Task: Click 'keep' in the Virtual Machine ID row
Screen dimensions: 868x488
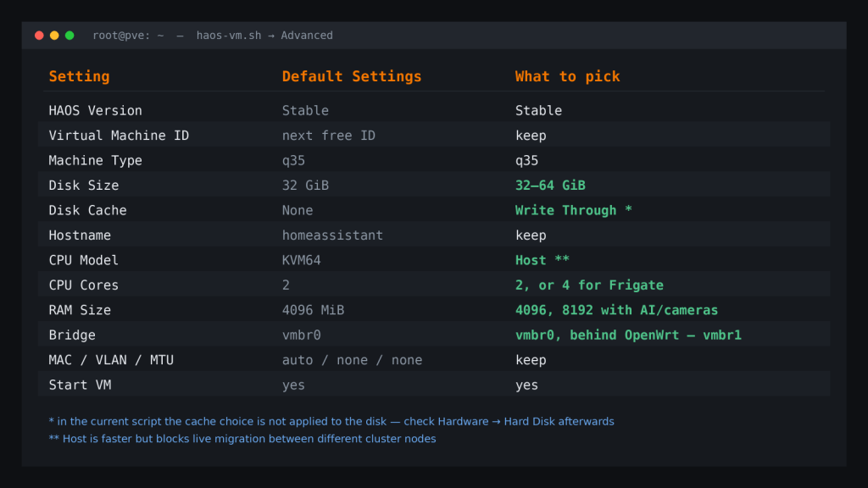Action: point(531,136)
